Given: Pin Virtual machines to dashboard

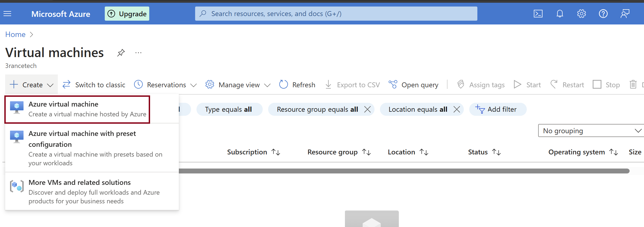Looking at the screenshot, I should [121, 52].
